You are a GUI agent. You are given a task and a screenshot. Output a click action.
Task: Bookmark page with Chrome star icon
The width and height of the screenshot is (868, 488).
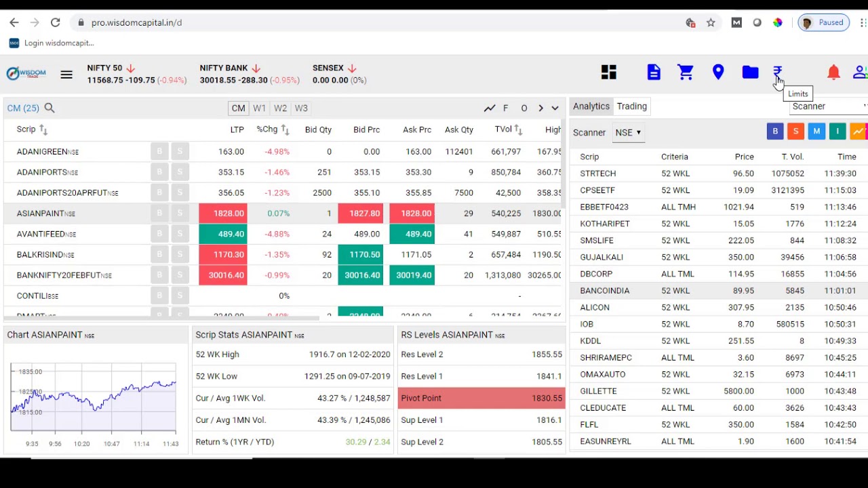tap(711, 22)
